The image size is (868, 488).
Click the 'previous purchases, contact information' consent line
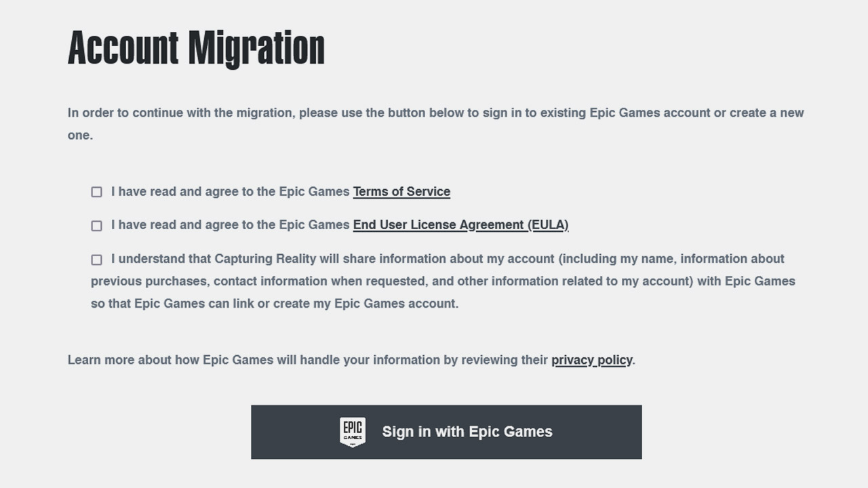(443, 281)
